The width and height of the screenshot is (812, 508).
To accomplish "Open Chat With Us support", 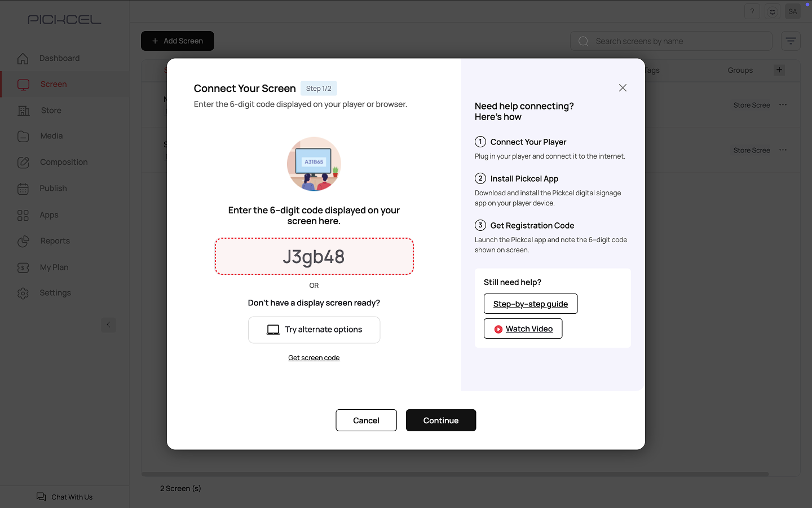I will [x=65, y=497].
